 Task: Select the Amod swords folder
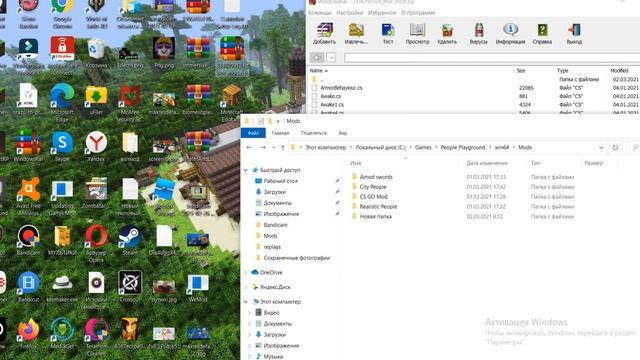click(x=376, y=177)
